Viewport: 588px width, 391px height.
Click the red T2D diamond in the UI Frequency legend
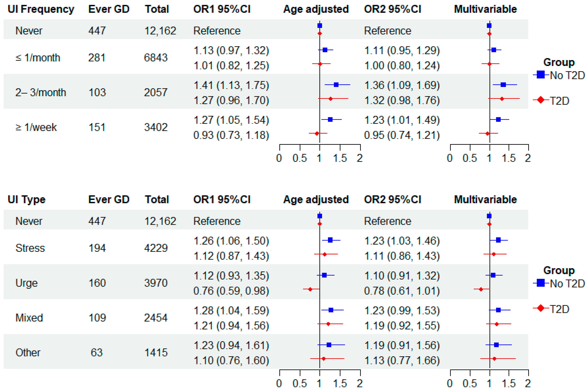pos(541,100)
